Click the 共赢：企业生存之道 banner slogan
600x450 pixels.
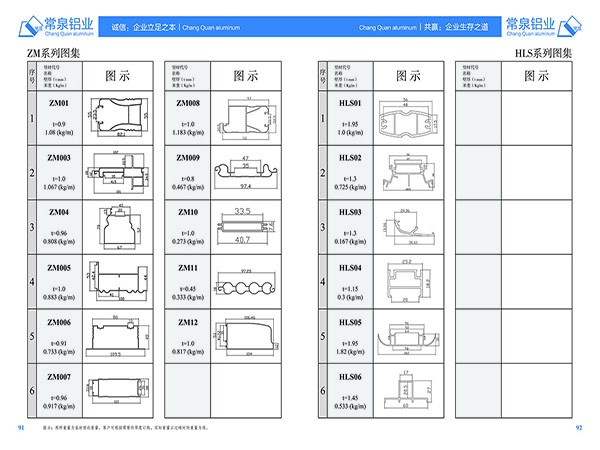pyautogui.click(x=456, y=27)
